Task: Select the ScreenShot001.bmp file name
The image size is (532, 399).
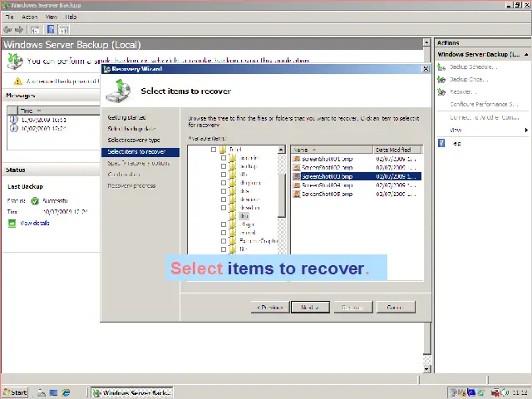Action: pos(327,159)
